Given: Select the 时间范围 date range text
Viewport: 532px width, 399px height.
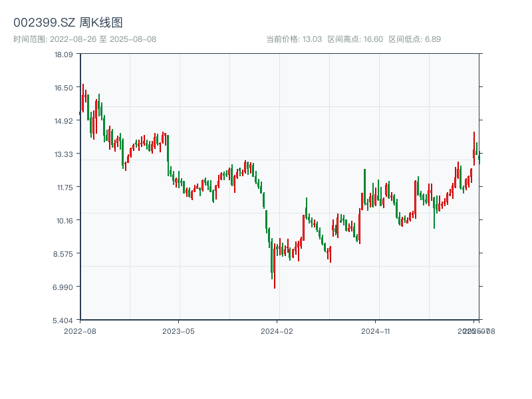Looking at the screenshot, I should (x=84, y=39).
